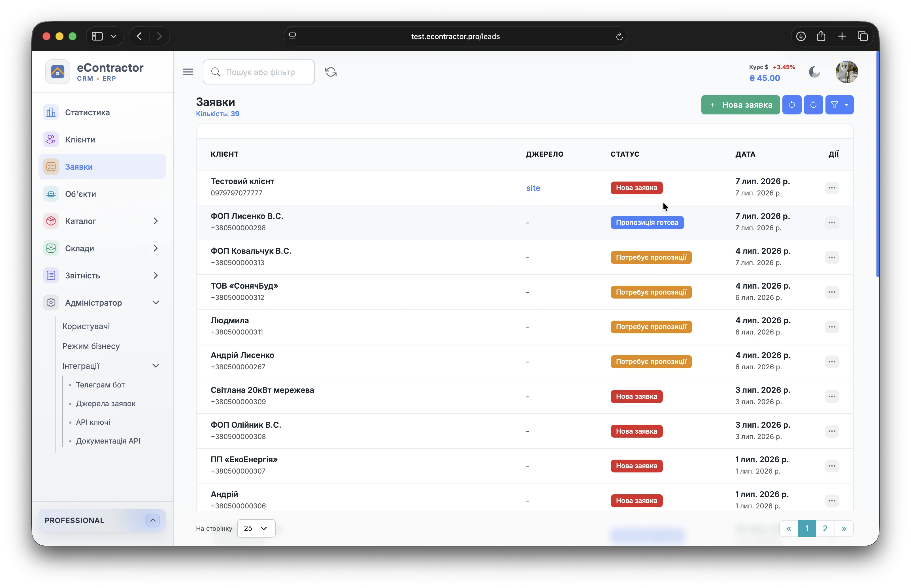Open the user avatar menu

click(846, 72)
